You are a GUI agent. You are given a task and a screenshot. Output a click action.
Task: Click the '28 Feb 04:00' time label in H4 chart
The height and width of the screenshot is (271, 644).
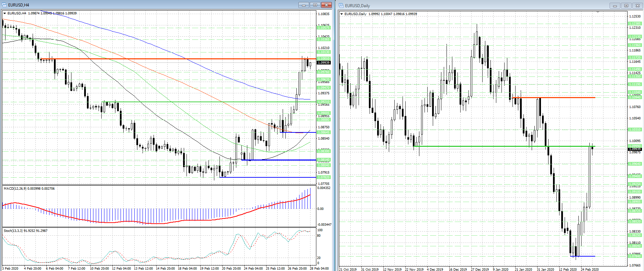point(319,269)
